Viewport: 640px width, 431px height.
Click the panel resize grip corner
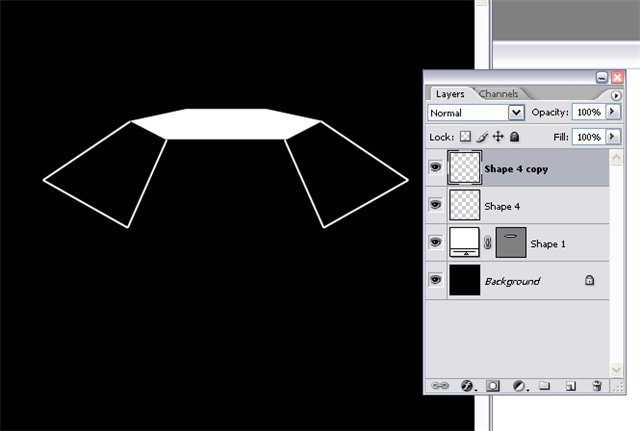619,387
